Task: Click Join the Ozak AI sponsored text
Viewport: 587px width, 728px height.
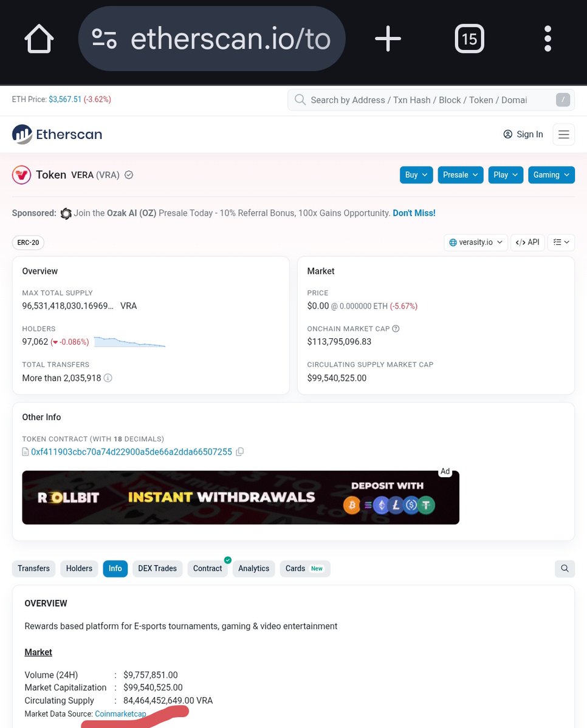Action: (x=232, y=213)
